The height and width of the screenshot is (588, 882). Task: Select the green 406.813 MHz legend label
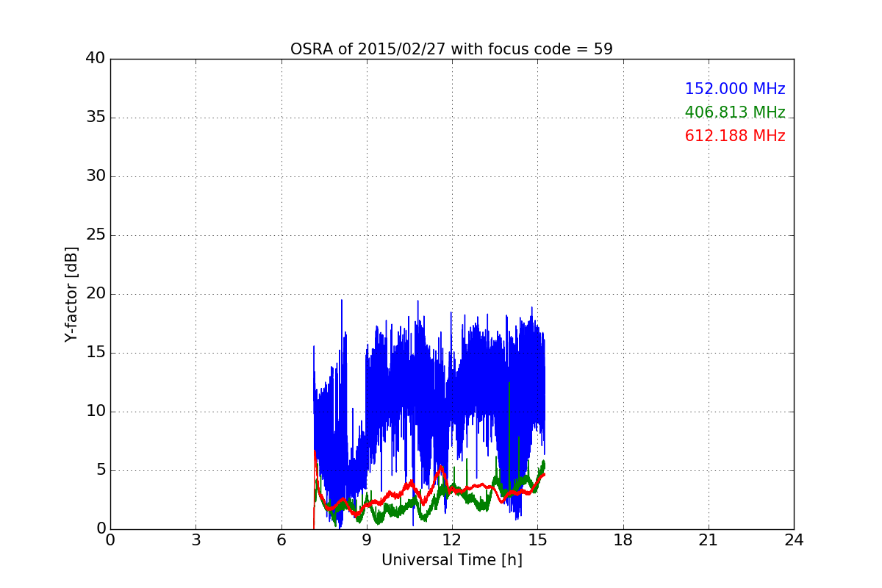735,112
